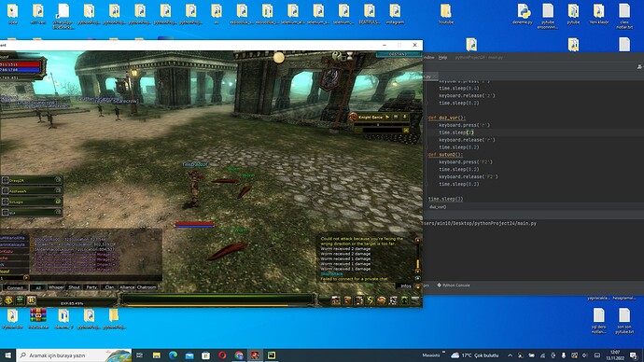
Task: Expand the system tray hidden icons chevron
Action: pyautogui.click(x=510, y=355)
